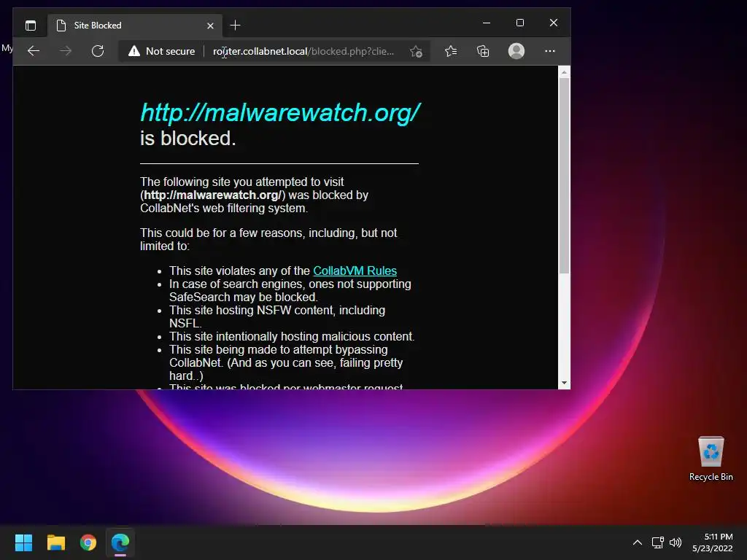
Task: Click bold malwarewatch.org URL in paragraph
Action: (212, 195)
